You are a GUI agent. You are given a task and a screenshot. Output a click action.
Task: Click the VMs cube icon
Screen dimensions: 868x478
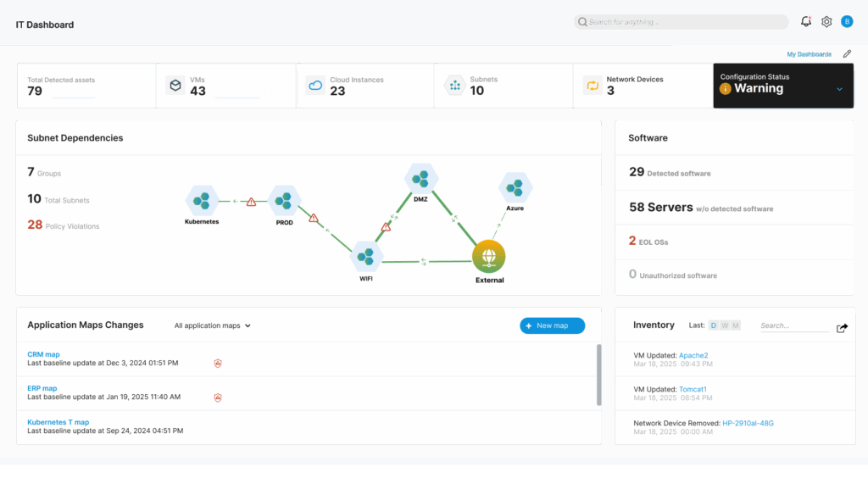click(x=175, y=86)
